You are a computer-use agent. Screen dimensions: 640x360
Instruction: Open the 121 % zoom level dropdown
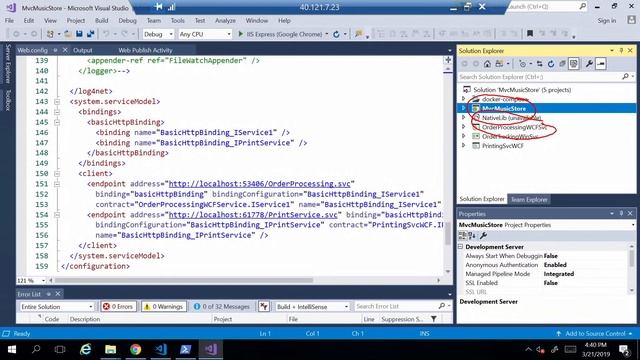click(31, 280)
